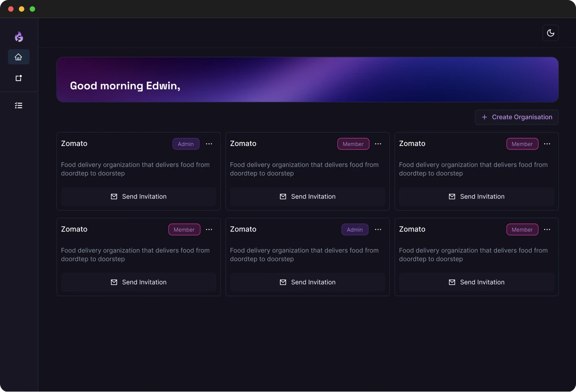Open more options on bottom-middle Admin card
This screenshot has width=576, height=392.
(378, 230)
